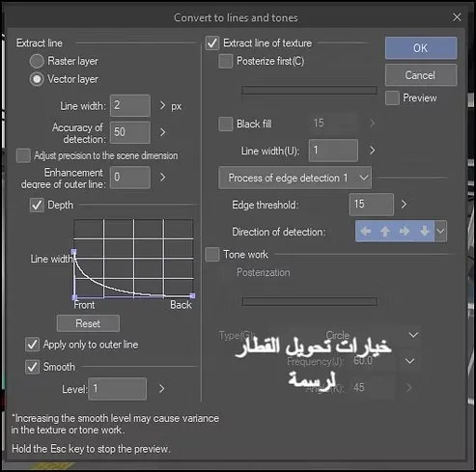Enable Posterize first(C) checkbox
Screen dimensions: 476x472
click(225, 61)
